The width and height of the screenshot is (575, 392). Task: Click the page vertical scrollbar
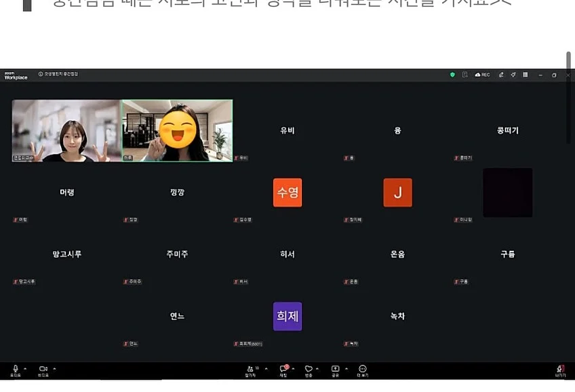[568, 98]
